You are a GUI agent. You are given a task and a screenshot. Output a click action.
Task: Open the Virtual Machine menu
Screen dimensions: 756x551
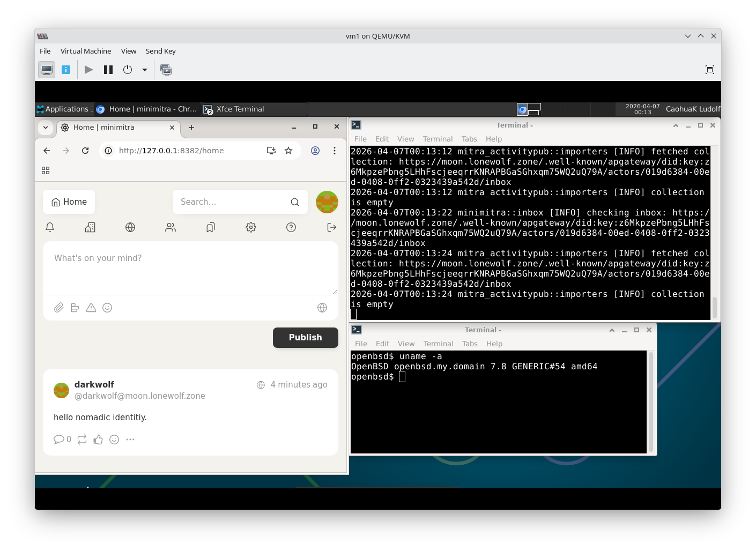tap(86, 51)
